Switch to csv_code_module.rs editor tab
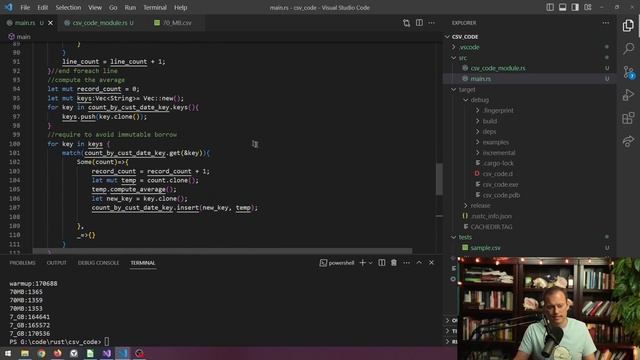640x360 pixels. [x=100, y=23]
